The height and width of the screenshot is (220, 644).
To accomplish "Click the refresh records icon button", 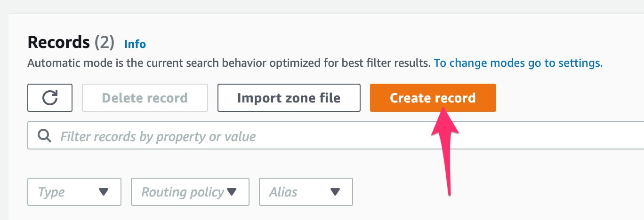I will pos(50,98).
